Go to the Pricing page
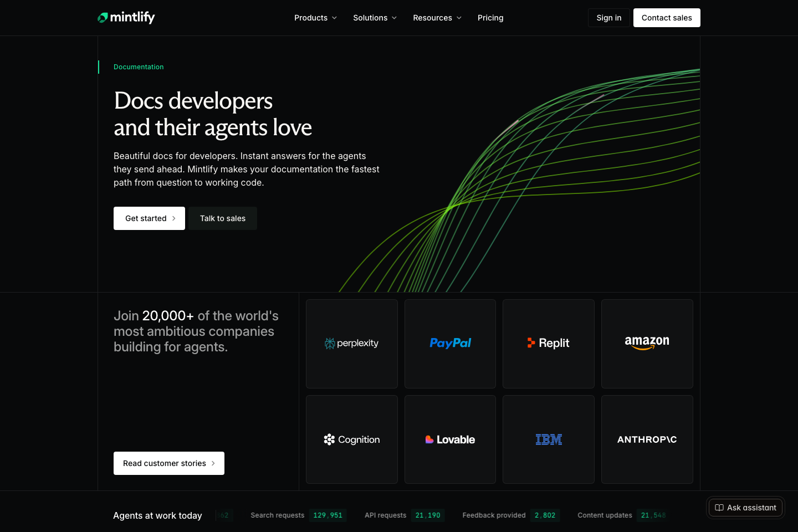This screenshot has height=532, width=798. (490, 18)
